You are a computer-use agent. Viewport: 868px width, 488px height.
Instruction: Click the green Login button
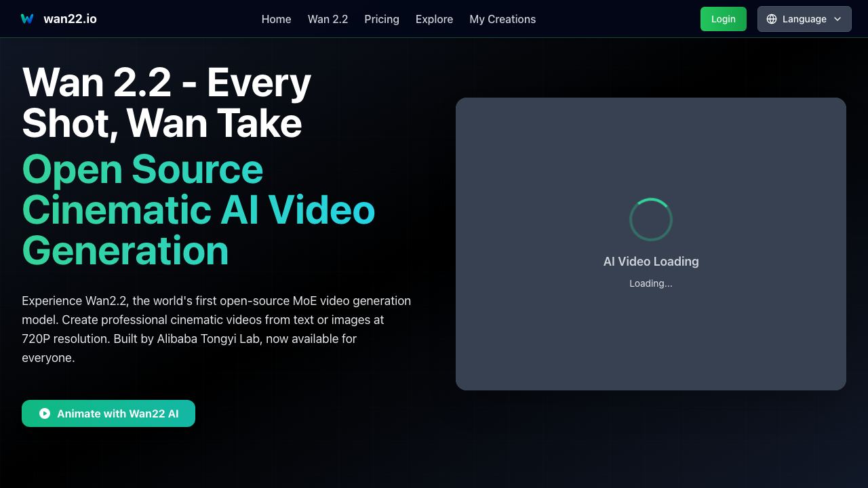click(x=724, y=19)
